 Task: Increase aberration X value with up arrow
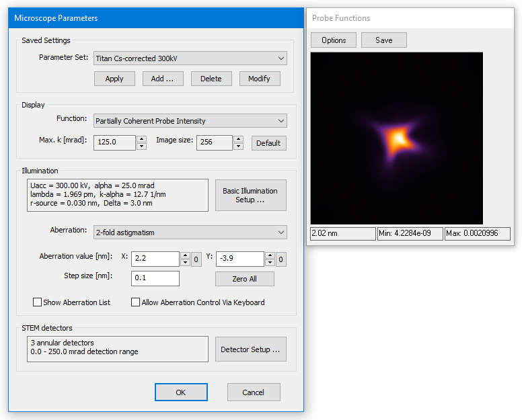pos(186,255)
